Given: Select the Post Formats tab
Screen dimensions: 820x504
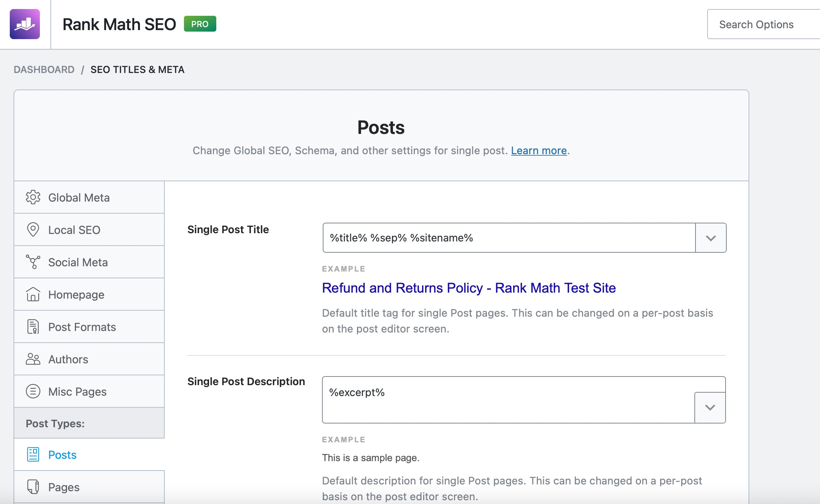Looking at the screenshot, I should (89, 327).
